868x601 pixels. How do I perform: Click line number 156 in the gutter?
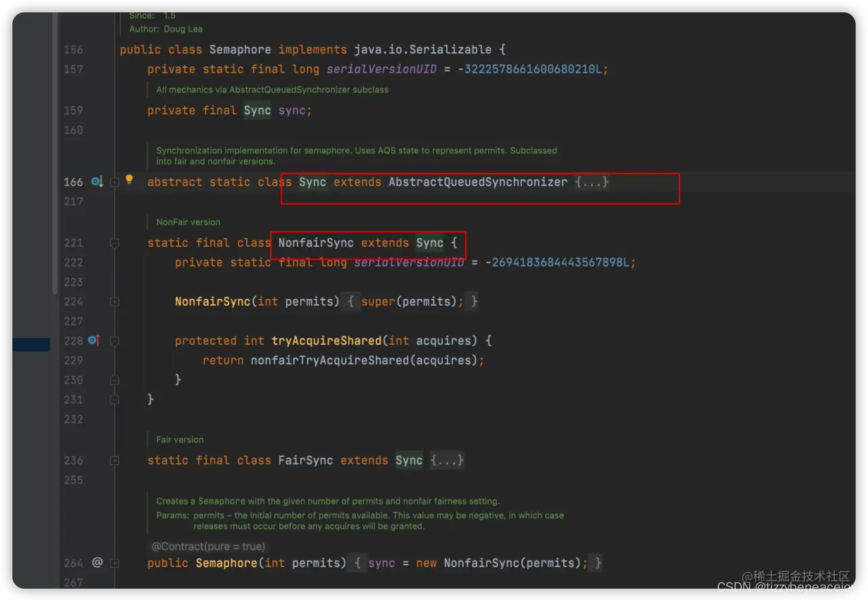pyautogui.click(x=73, y=49)
